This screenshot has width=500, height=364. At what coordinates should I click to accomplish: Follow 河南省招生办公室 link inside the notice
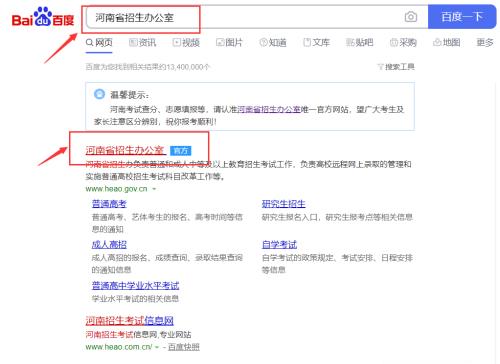(269, 109)
